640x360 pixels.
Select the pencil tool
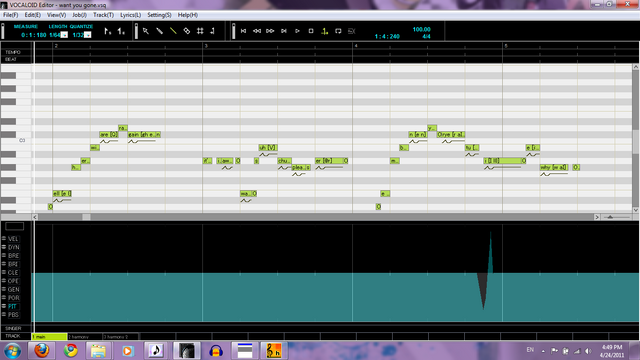click(x=160, y=31)
